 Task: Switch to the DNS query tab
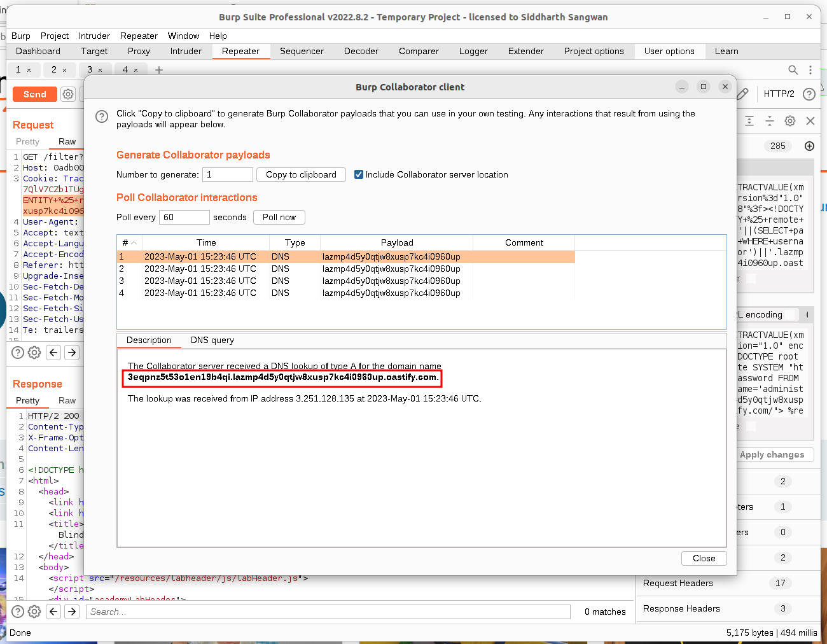pyautogui.click(x=212, y=340)
